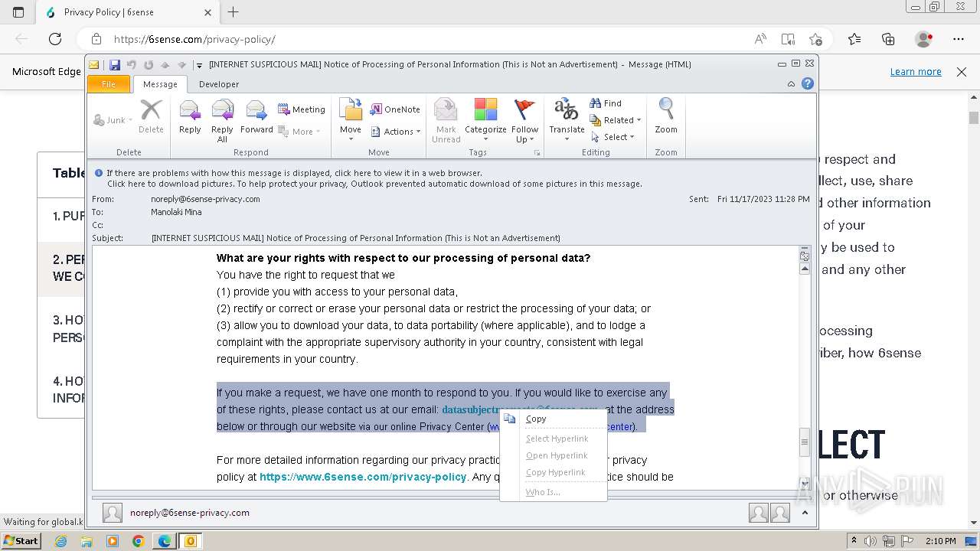Open the Edge Collections icon

(888, 39)
